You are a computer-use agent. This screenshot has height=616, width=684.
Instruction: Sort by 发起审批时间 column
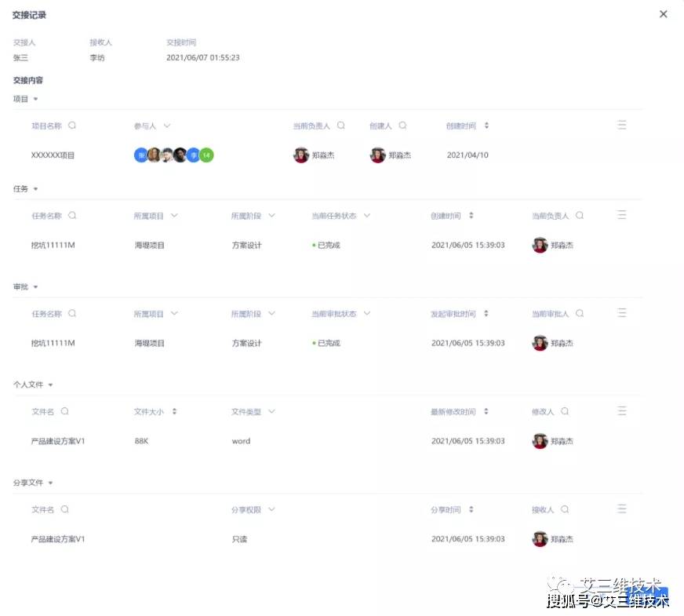point(486,314)
